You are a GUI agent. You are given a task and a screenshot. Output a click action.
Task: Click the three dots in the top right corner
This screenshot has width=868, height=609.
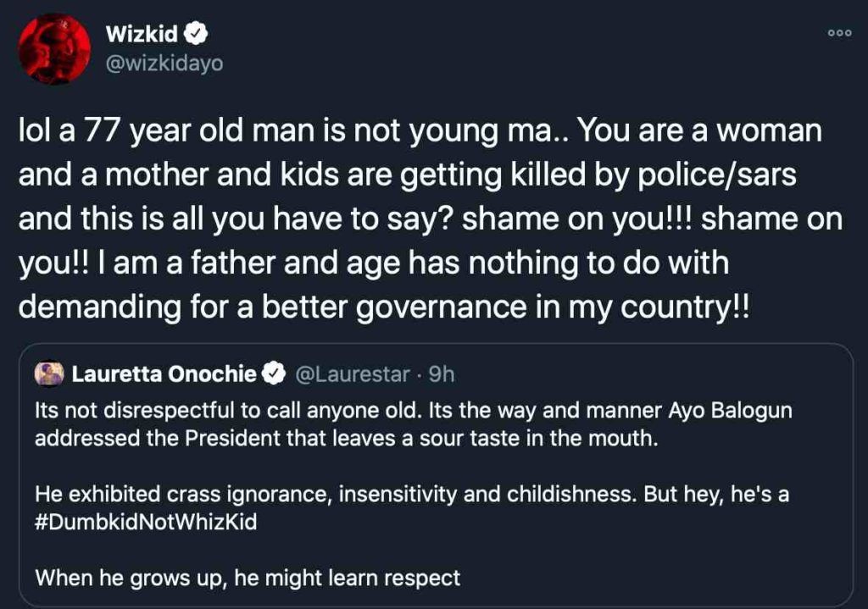(x=839, y=33)
